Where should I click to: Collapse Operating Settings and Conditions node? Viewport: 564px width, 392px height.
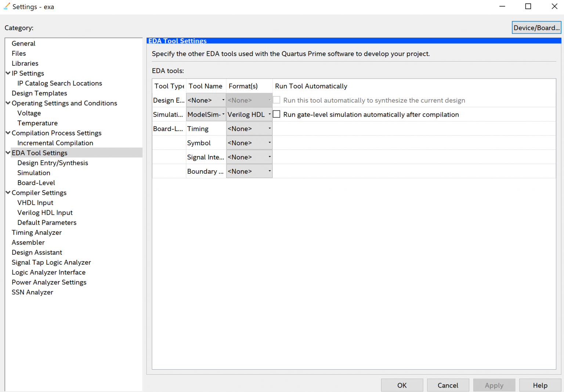[x=8, y=103]
